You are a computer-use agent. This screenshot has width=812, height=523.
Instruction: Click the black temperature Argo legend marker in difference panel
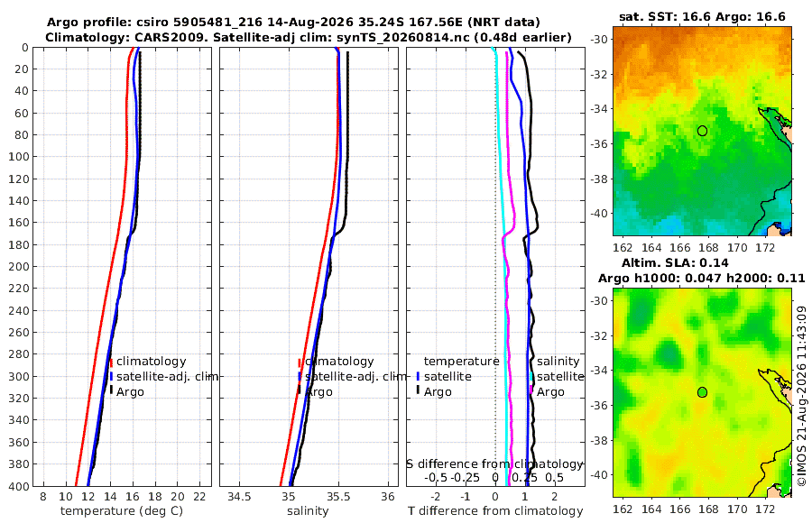tap(418, 390)
